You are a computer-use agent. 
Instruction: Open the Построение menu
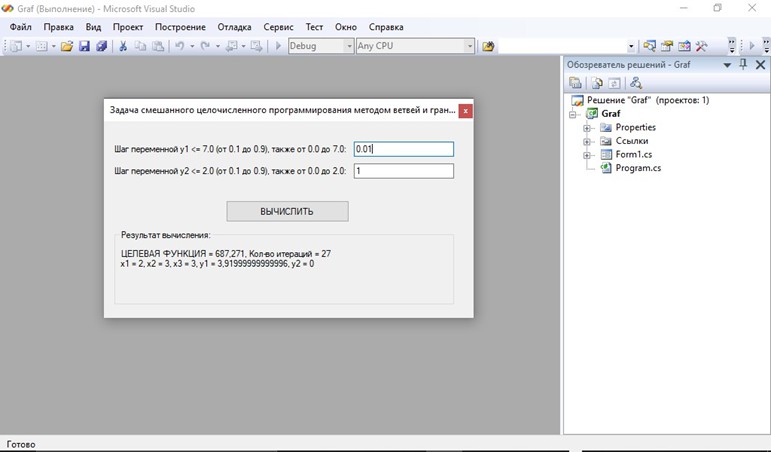tap(180, 27)
